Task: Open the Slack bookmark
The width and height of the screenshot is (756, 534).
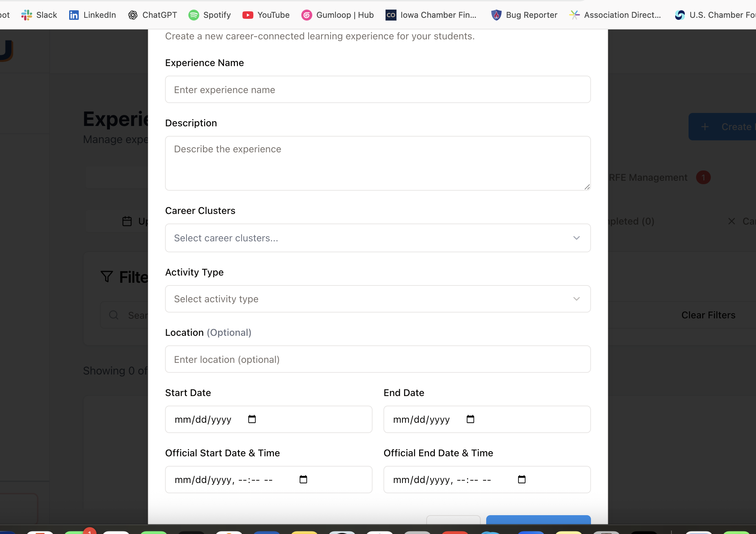Action: (39, 15)
